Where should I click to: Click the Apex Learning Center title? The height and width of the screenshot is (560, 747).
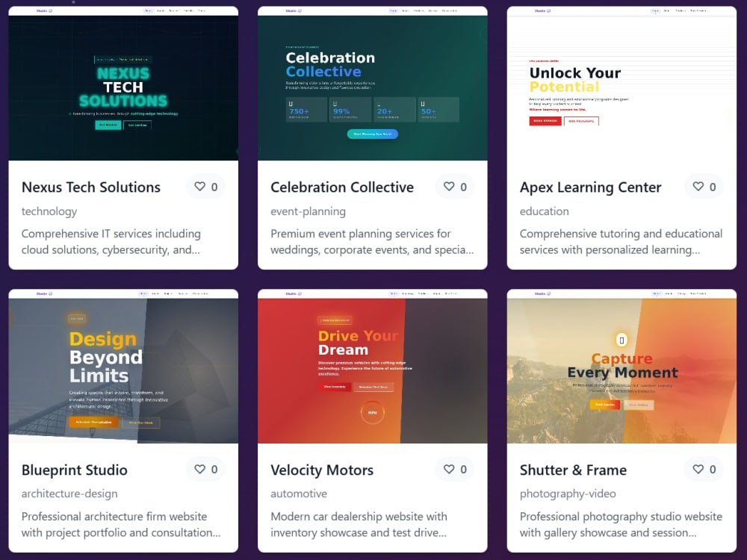click(x=590, y=187)
